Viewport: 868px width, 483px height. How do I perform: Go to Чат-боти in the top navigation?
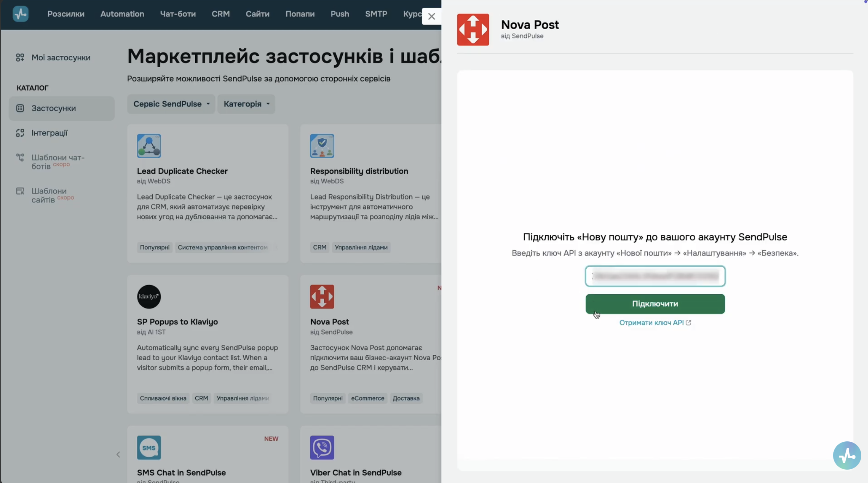178,14
